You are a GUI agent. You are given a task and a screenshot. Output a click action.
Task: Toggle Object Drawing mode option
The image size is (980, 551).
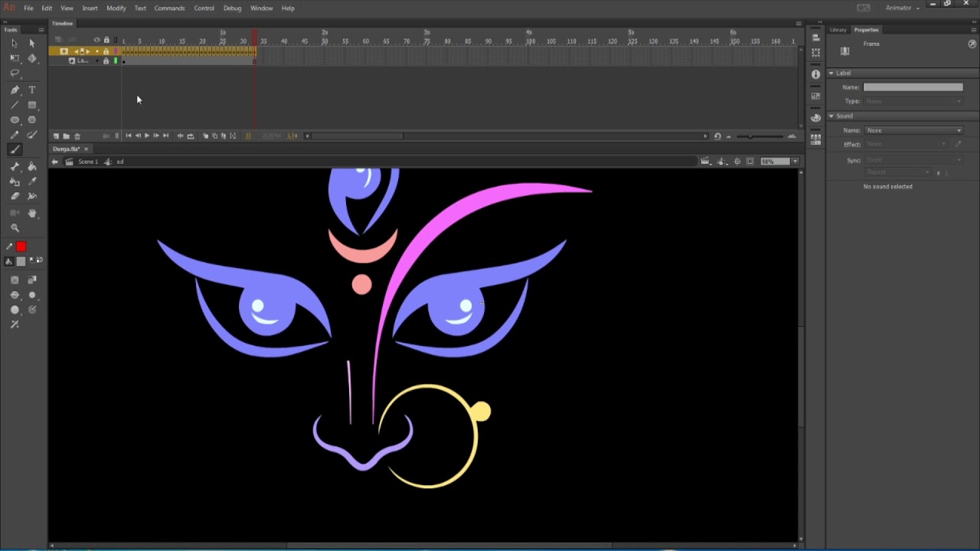tap(15, 280)
